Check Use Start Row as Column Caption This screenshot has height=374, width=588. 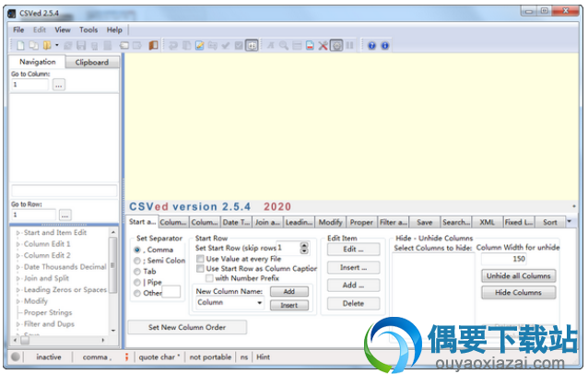tap(200, 269)
